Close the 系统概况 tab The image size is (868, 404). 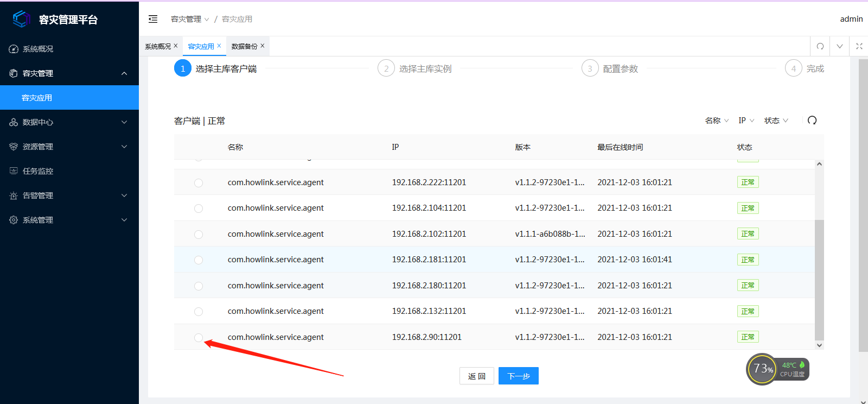(x=176, y=46)
